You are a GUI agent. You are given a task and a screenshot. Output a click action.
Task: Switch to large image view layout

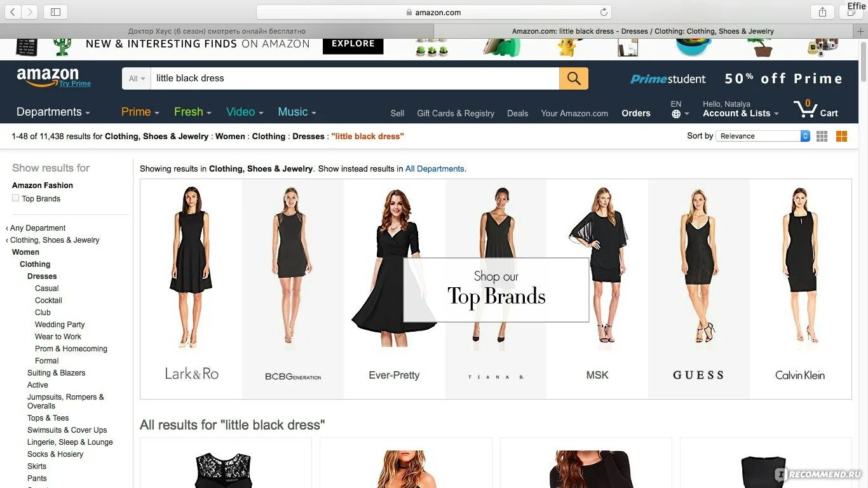[842, 136]
